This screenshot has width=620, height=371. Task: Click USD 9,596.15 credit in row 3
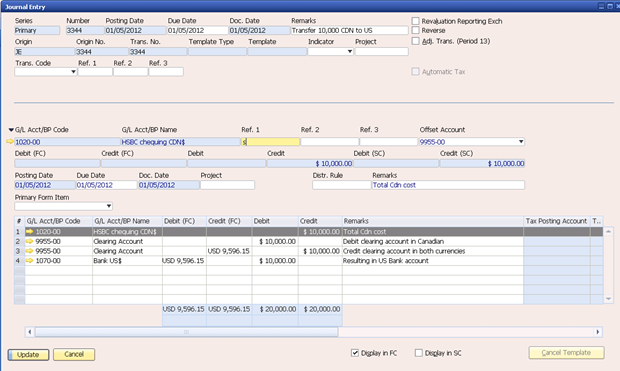tap(229, 251)
